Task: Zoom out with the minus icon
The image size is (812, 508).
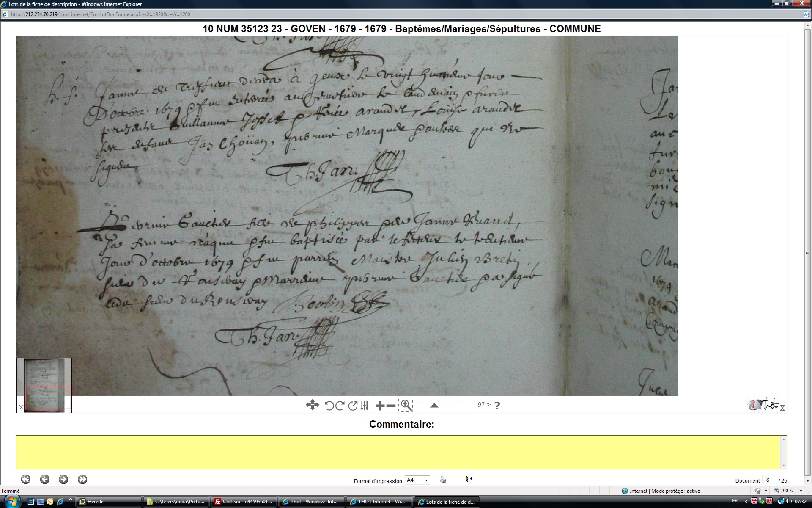Action: coord(391,406)
